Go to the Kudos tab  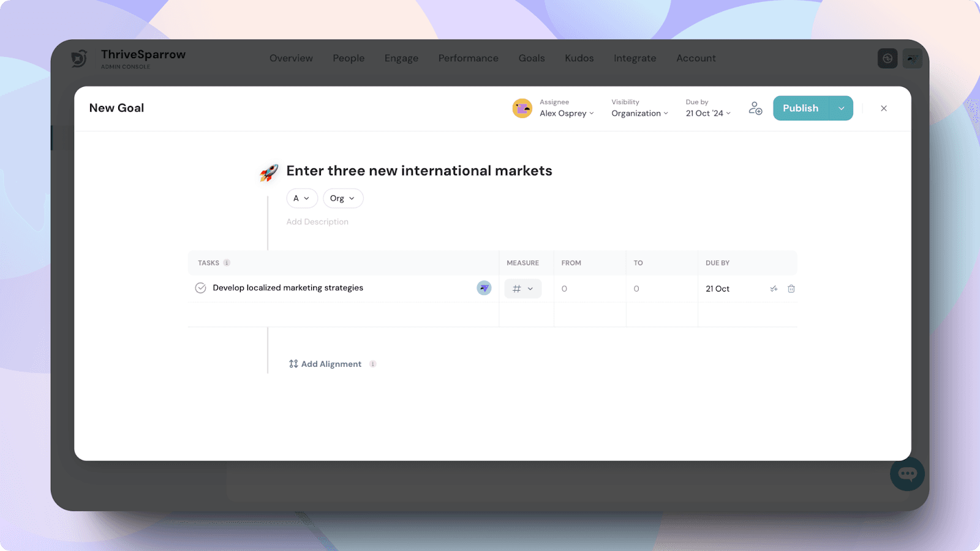pyautogui.click(x=579, y=58)
